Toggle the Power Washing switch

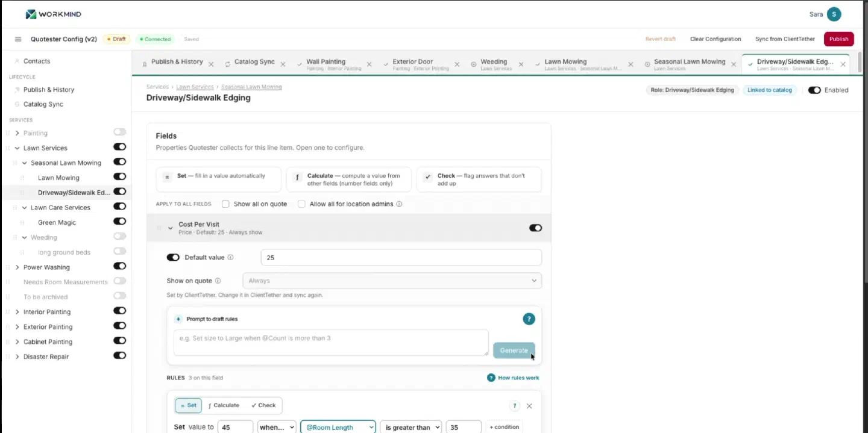pos(120,266)
